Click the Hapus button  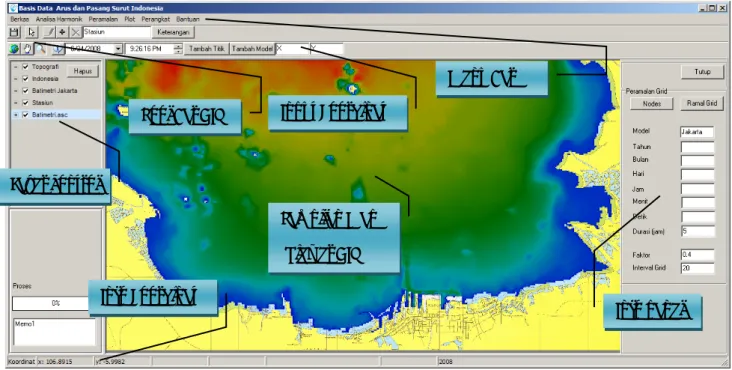tap(83, 71)
